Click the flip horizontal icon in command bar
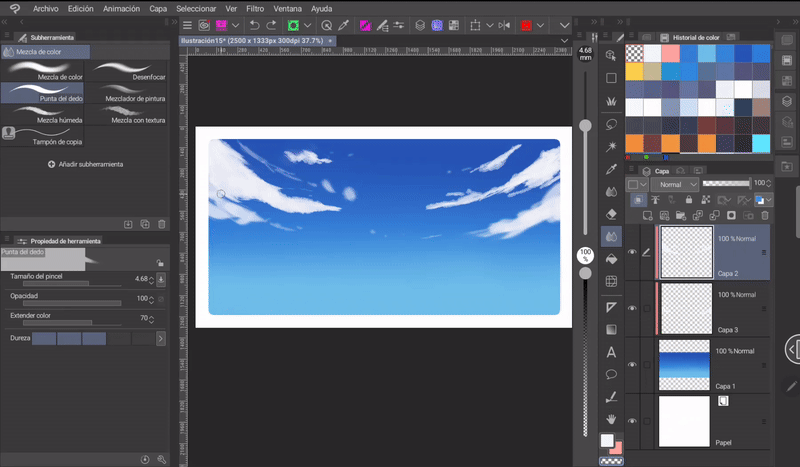Image resolution: width=800 pixels, height=467 pixels. 504,25
